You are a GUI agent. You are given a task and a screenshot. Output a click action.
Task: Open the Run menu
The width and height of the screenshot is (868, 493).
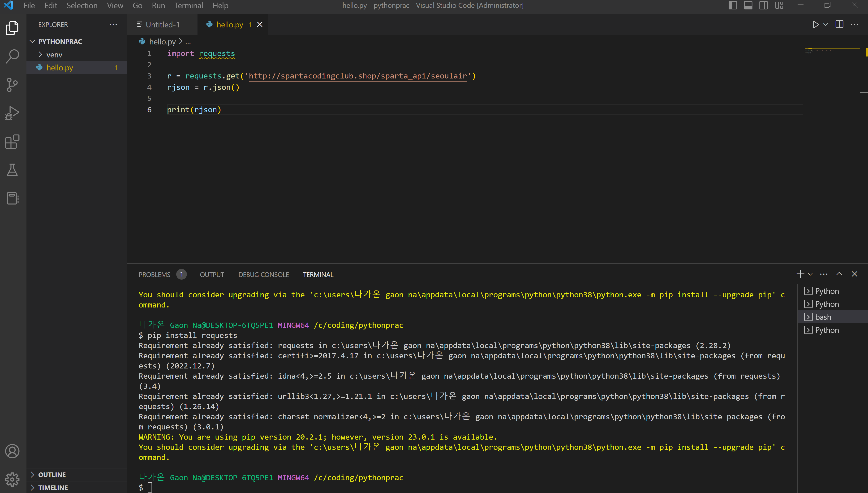(158, 5)
